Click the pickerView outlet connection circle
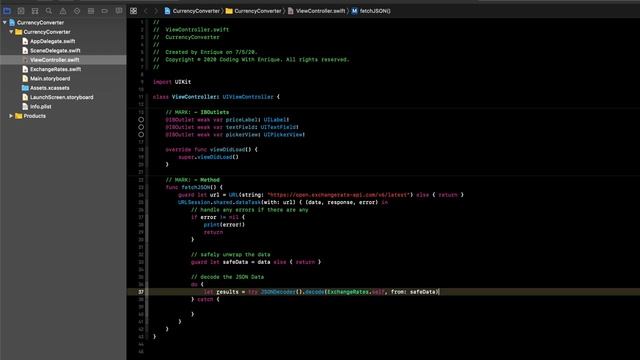Image resolution: width=640 pixels, height=360 pixels. point(141,134)
